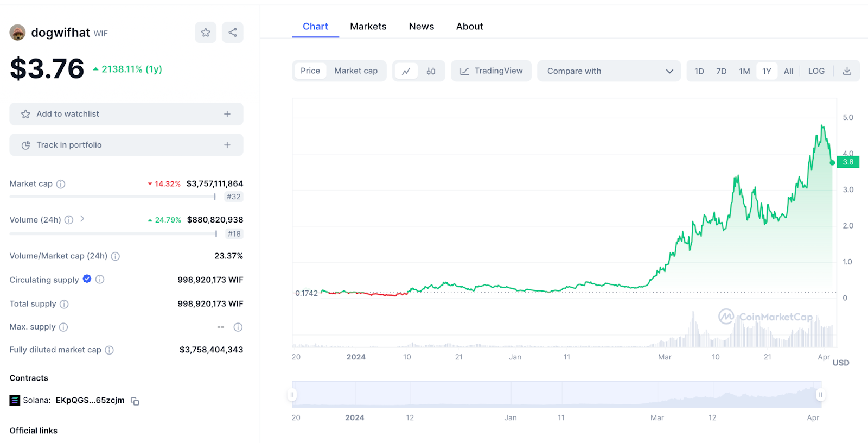Set chart range to All
Screen dimensions: 868x443
(789, 71)
